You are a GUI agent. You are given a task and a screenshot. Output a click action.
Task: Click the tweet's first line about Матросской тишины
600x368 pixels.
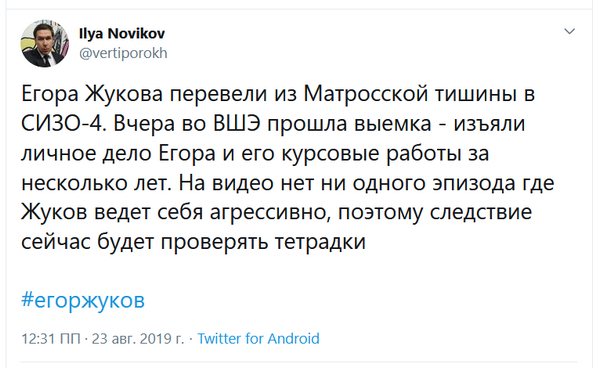click(278, 94)
